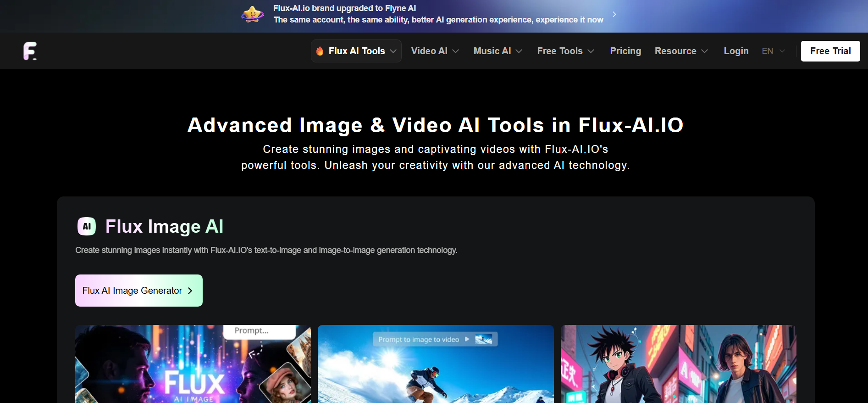
Task: Click the AI badge icon beside Flux Image AI
Action: point(87,226)
